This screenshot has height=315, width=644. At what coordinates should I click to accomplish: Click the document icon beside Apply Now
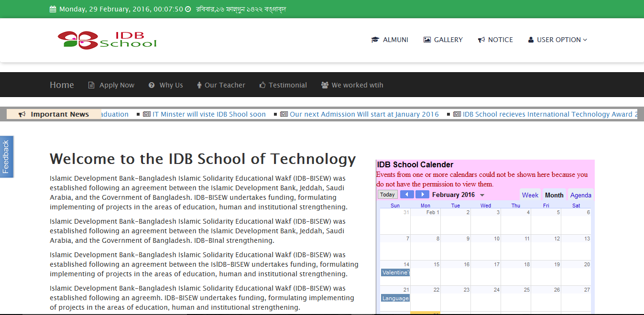[x=91, y=85]
